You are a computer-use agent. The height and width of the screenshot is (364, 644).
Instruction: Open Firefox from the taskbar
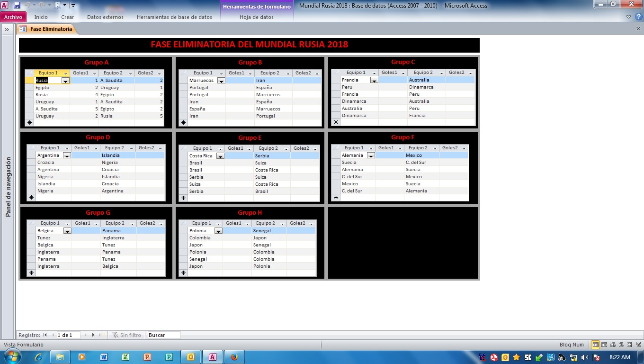[x=234, y=357]
